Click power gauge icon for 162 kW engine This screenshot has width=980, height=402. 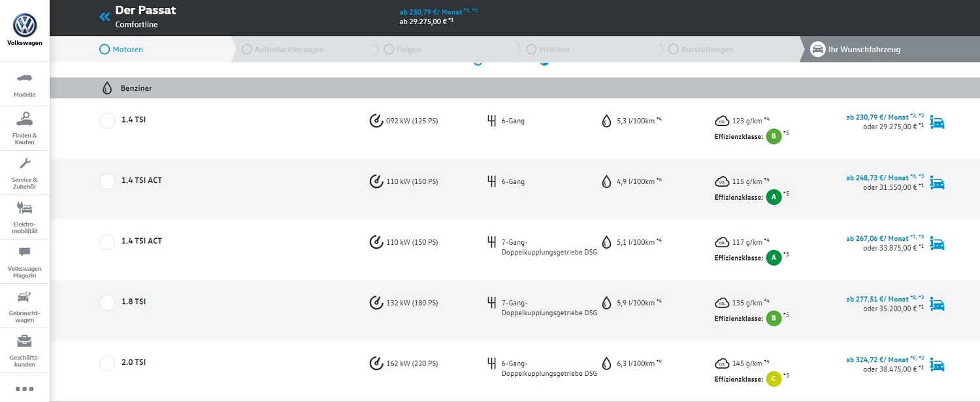click(376, 363)
